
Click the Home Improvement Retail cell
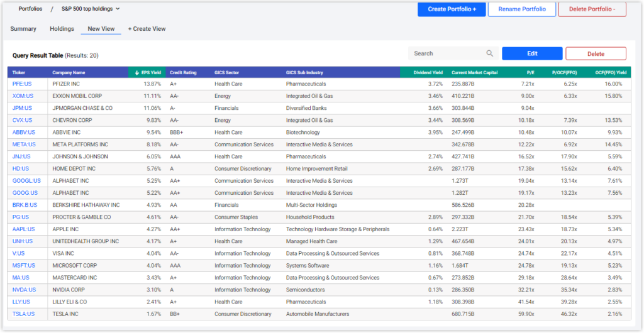[x=317, y=168]
